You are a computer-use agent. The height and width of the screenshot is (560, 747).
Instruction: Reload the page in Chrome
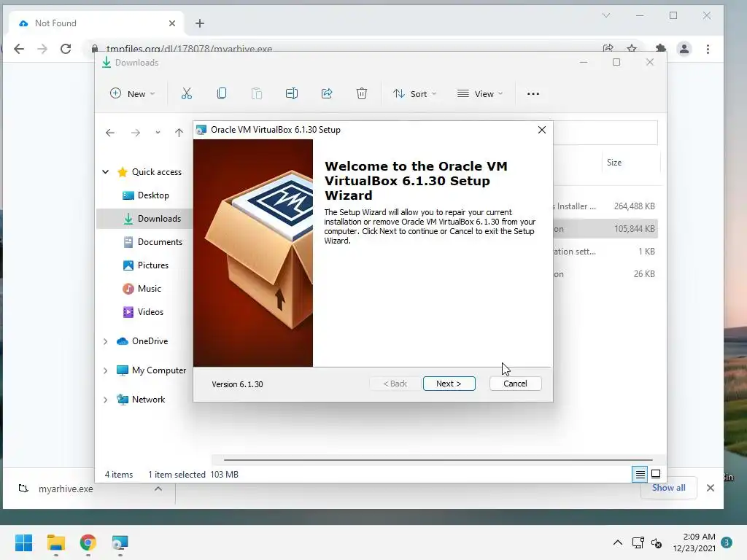pos(66,49)
